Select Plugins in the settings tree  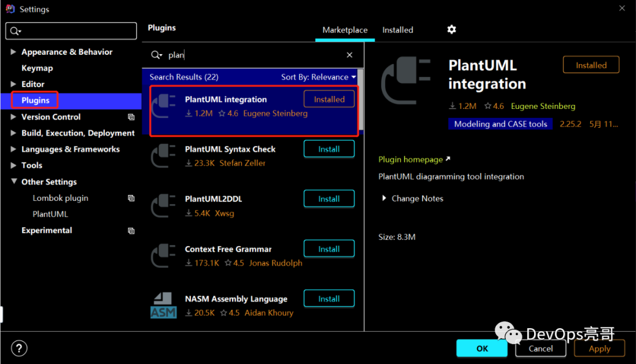[35, 100]
